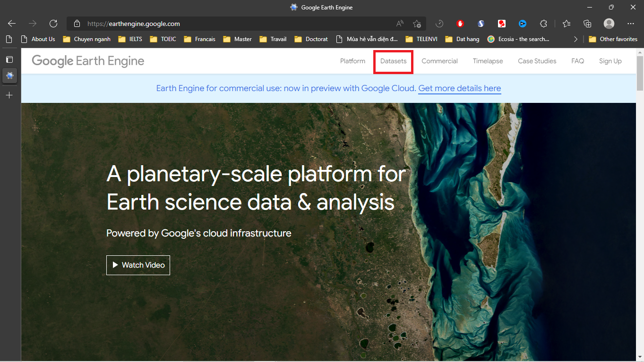Image resolution: width=644 pixels, height=362 pixels.
Task: Open the Case Studies menu item
Action: click(537, 61)
